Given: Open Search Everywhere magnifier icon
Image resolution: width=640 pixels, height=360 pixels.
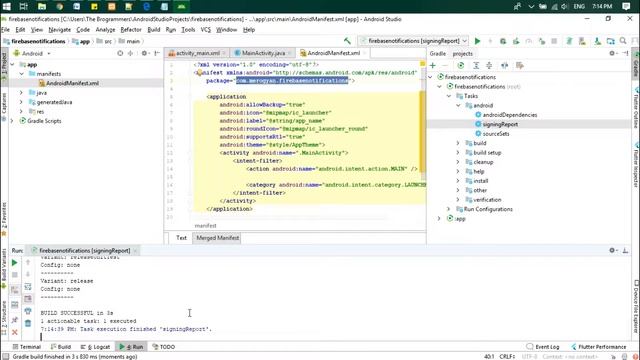Looking at the screenshot, I should [623, 41].
